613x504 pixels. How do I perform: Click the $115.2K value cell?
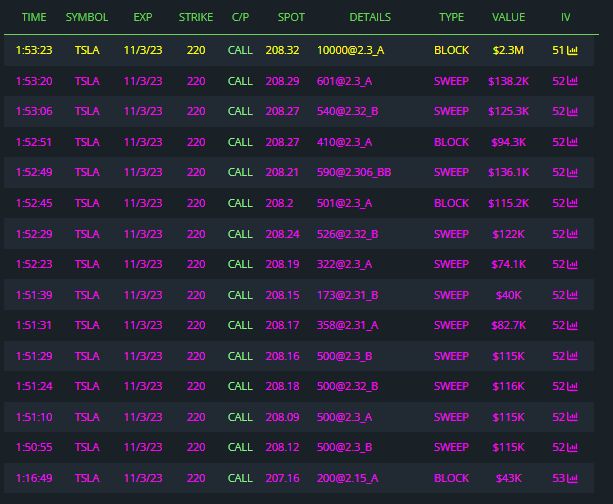pyautogui.click(x=508, y=203)
